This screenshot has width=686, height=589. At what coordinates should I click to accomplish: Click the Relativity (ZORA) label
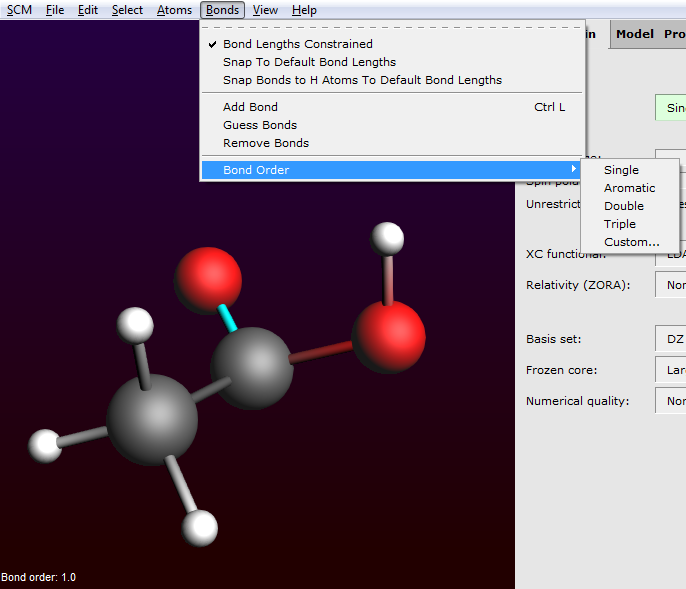578,285
